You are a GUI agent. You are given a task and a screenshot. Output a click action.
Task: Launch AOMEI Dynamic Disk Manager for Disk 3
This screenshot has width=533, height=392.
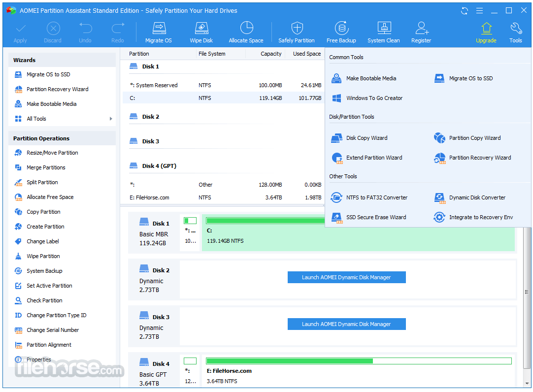(346, 324)
